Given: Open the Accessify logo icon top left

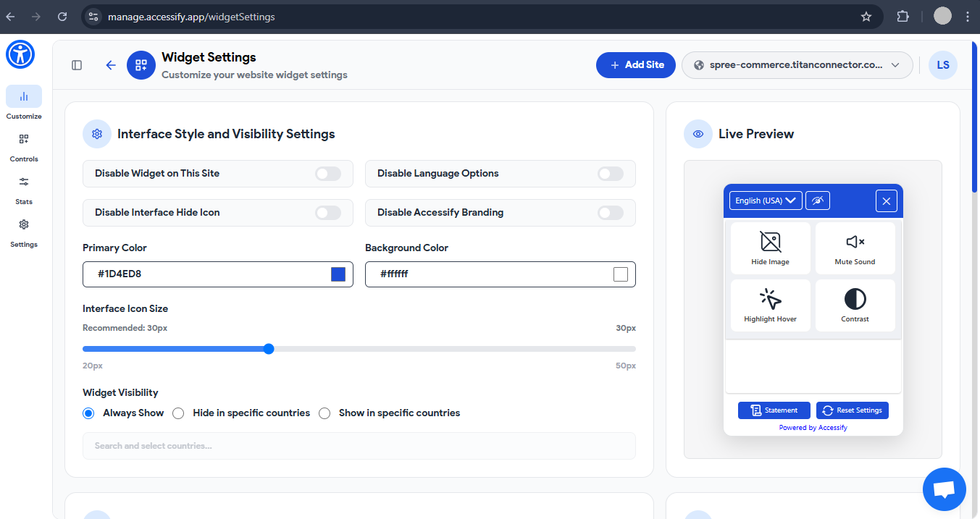Looking at the screenshot, I should point(20,54).
